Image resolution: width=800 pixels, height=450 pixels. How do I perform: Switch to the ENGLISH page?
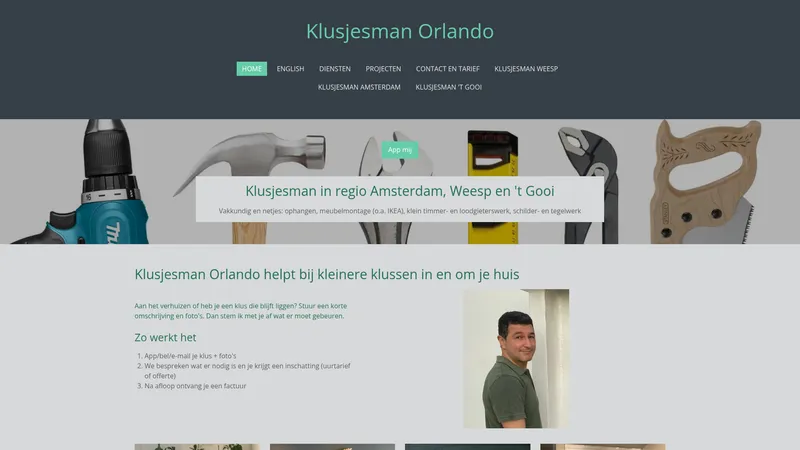pyautogui.click(x=290, y=69)
